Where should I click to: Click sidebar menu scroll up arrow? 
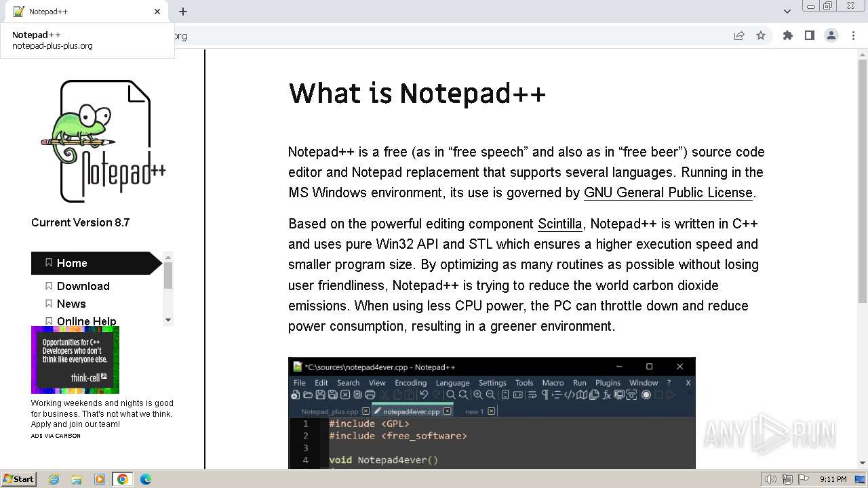tap(168, 257)
